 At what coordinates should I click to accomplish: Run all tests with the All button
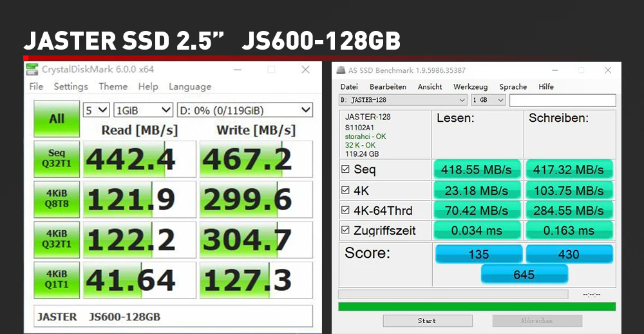click(x=57, y=119)
